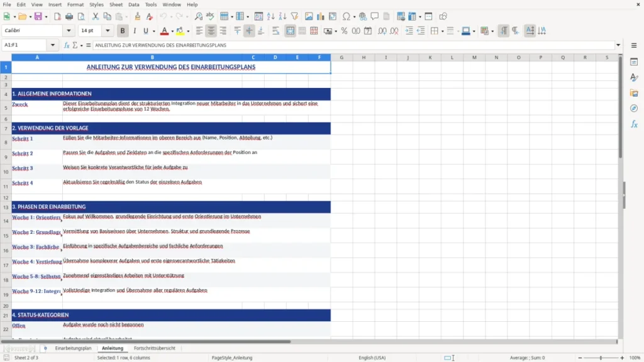This screenshot has width=644, height=362.
Task: Open the Font Color dropdown arrow
Action: coord(172,31)
